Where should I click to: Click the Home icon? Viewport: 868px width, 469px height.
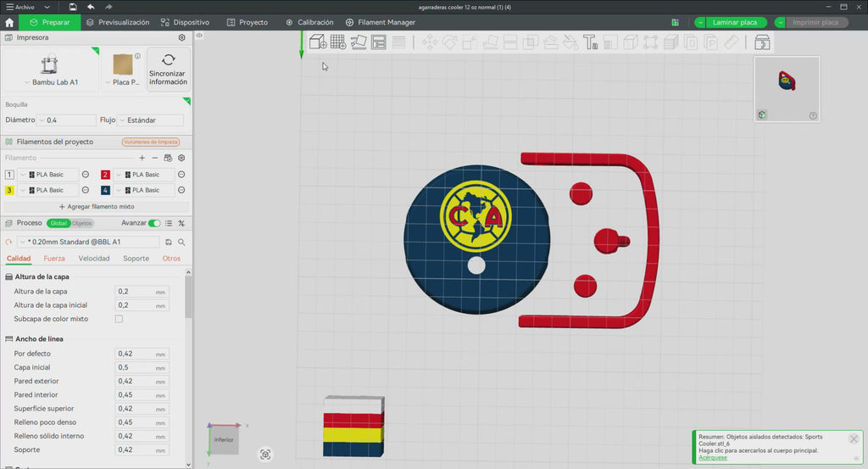9,23
